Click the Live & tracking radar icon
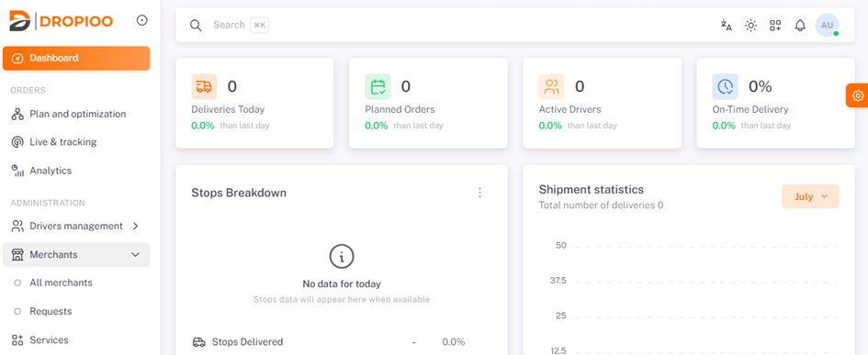Image resolution: width=868 pixels, height=355 pixels. click(17, 142)
